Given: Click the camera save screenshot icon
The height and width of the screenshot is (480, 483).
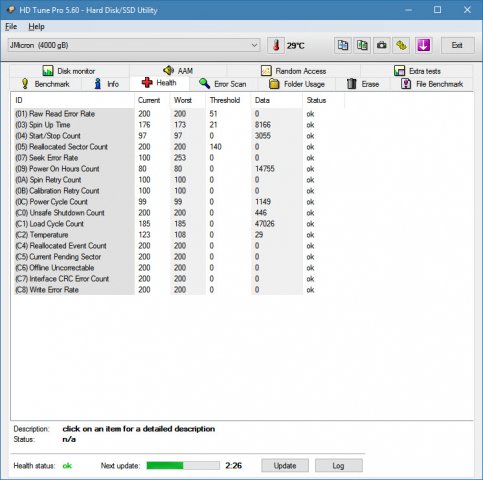Looking at the screenshot, I should pyautogui.click(x=382, y=45).
